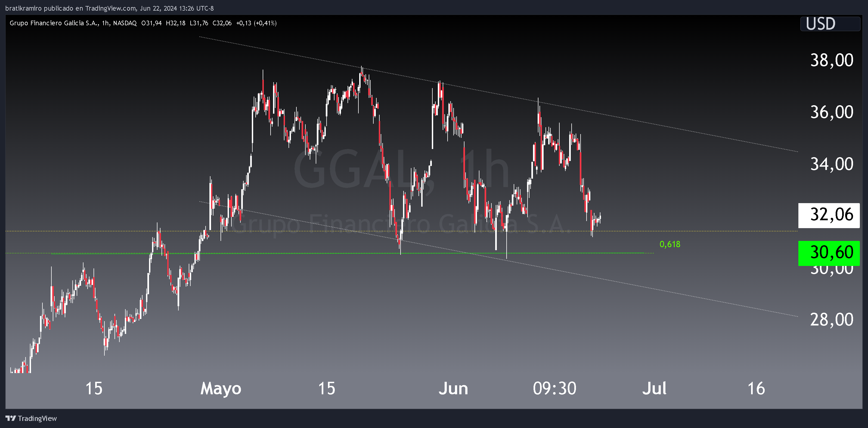Click the Grupo Financiero Galicia S.A. symbol title
The image size is (868, 428).
point(54,23)
